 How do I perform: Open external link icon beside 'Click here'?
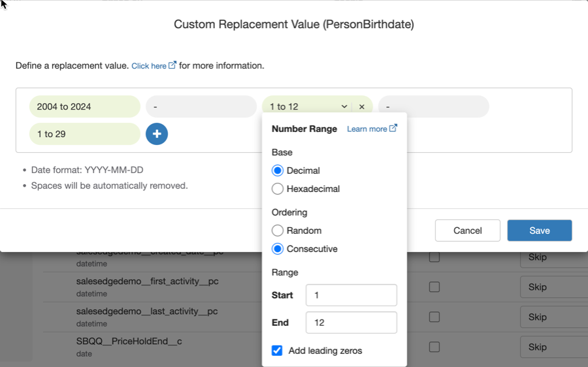[172, 65]
